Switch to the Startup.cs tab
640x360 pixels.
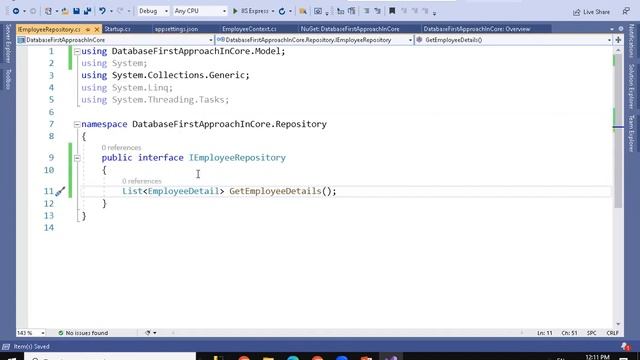118,29
